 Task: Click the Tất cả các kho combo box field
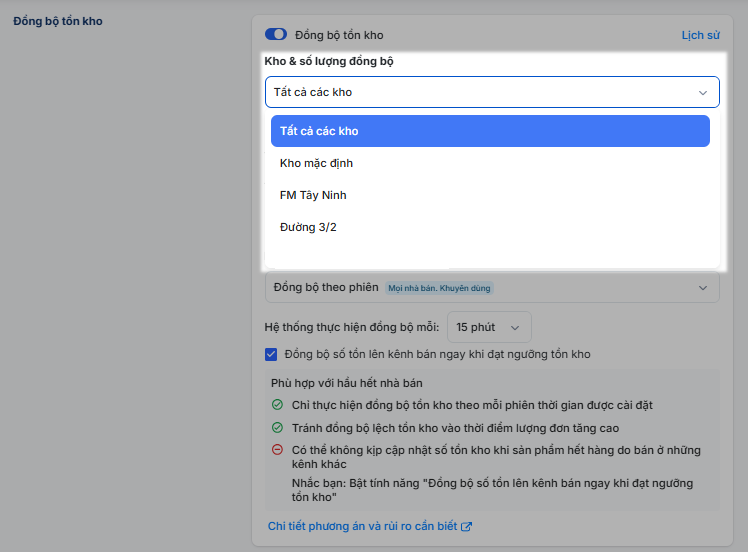click(x=480, y=92)
